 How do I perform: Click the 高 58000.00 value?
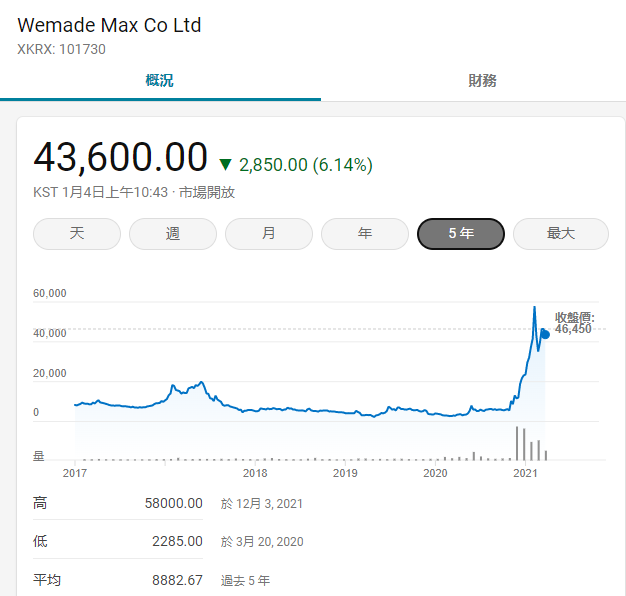coord(174,504)
